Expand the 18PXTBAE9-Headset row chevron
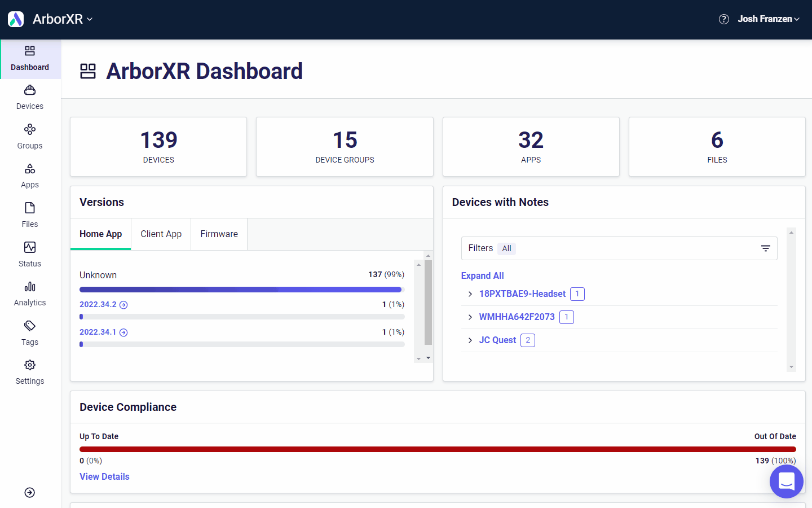 (x=470, y=294)
